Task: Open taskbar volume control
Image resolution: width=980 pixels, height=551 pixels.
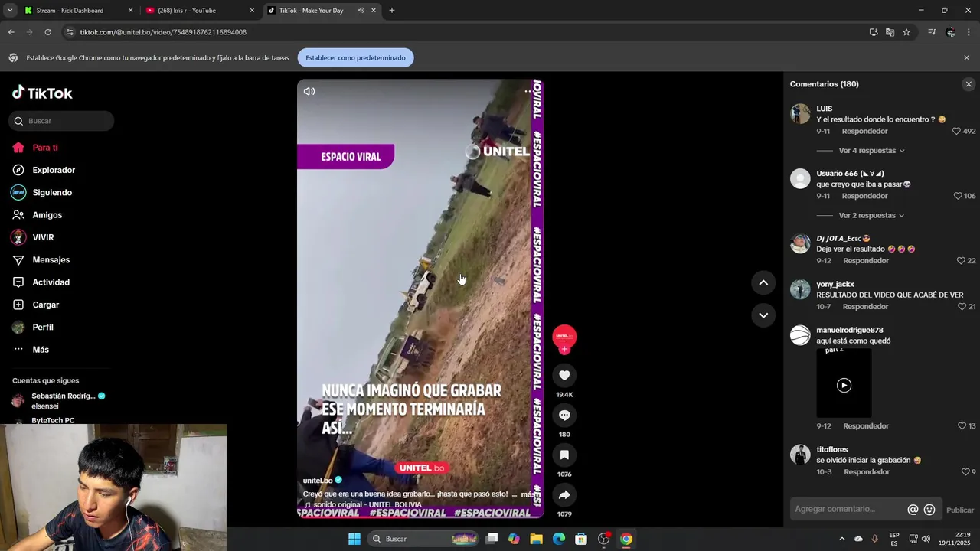Action: (926, 539)
